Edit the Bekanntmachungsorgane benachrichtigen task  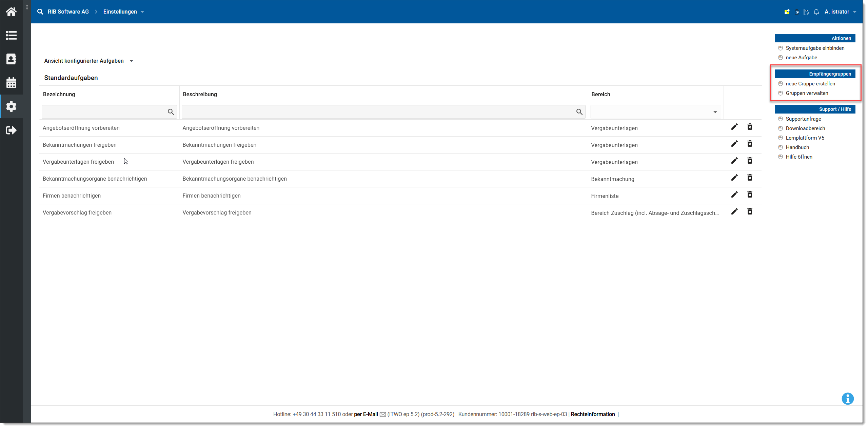click(x=734, y=178)
